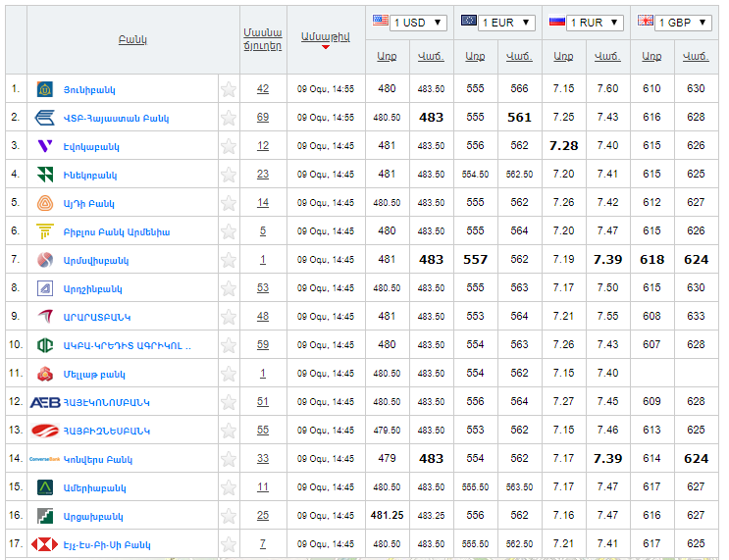The image size is (729, 560).
Task: Click the ID Bank orange logo
Action: tap(45, 203)
